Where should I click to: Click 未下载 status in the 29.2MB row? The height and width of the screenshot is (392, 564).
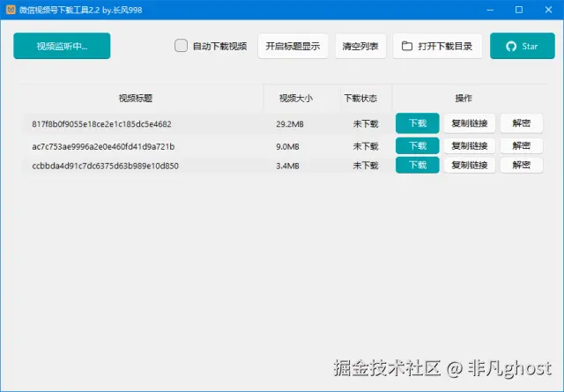click(366, 124)
